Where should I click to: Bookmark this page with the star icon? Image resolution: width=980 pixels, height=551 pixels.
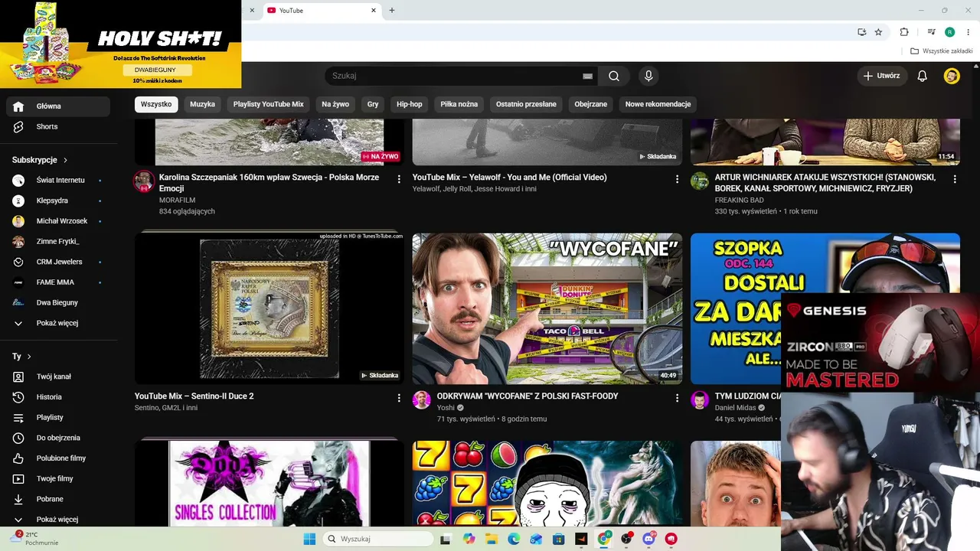878,32
